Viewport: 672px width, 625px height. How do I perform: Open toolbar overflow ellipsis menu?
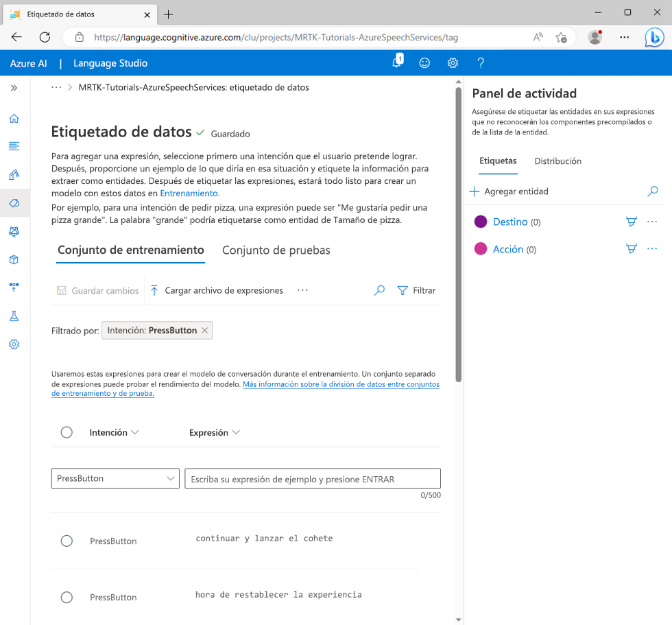(302, 290)
